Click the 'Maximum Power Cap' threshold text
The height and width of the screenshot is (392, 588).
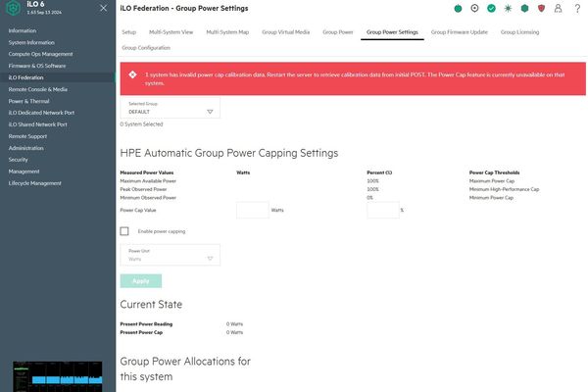[x=492, y=180]
